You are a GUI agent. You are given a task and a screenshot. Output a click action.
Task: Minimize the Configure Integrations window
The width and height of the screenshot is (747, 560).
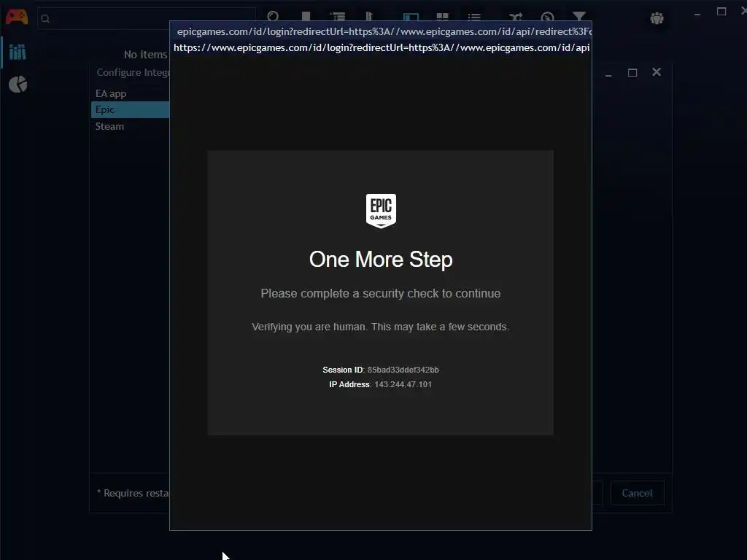coord(608,75)
